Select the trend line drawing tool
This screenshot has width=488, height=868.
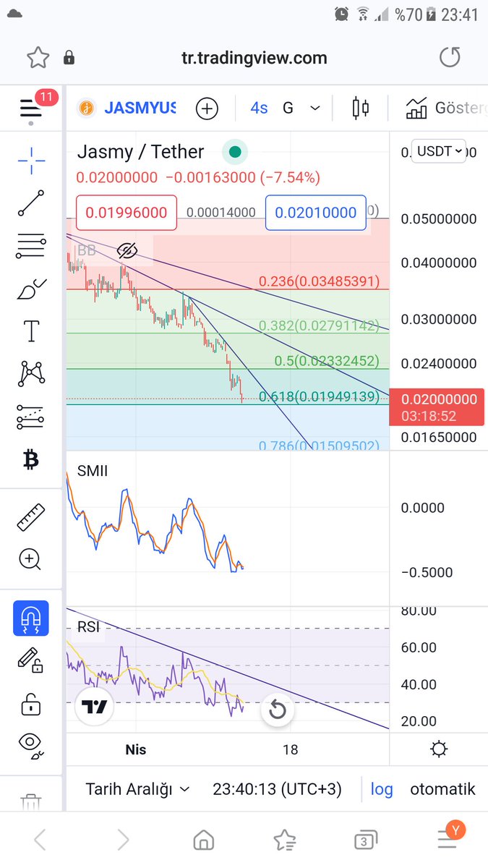point(31,203)
